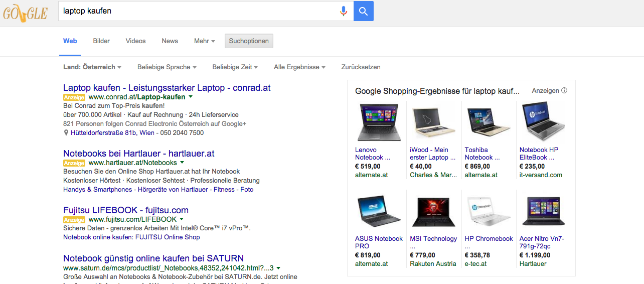Open the Notebook HP EliteBook title link

pos(539,154)
